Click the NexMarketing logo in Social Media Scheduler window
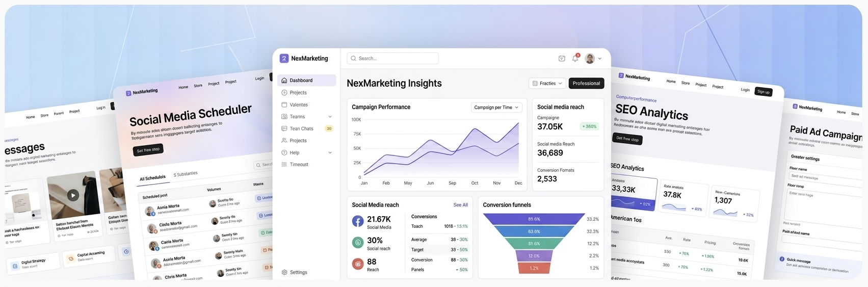Image resolution: width=868 pixels, height=287 pixels. pos(129,93)
